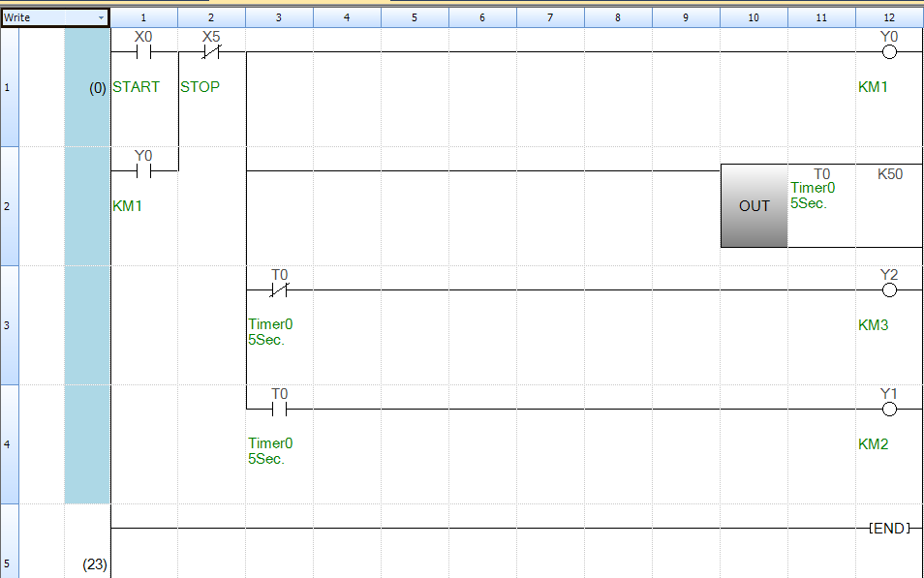Image resolution: width=924 pixels, height=578 pixels.
Task: Select the Y1 KM2 output coil
Action: (889, 409)
